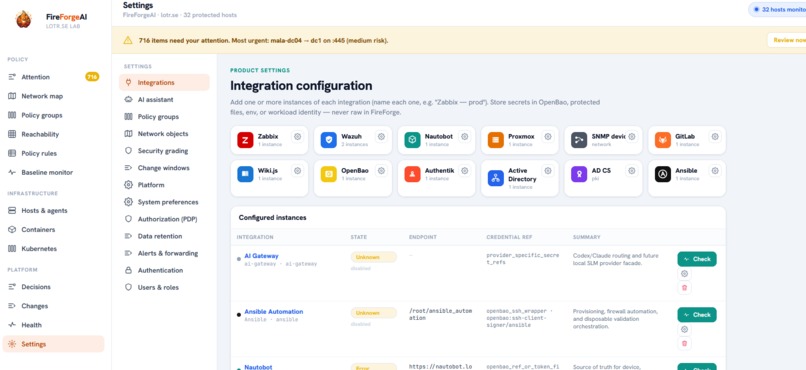Select Change windows settings tab
This screenshot has height=370, width=806.
pos(163,168)
